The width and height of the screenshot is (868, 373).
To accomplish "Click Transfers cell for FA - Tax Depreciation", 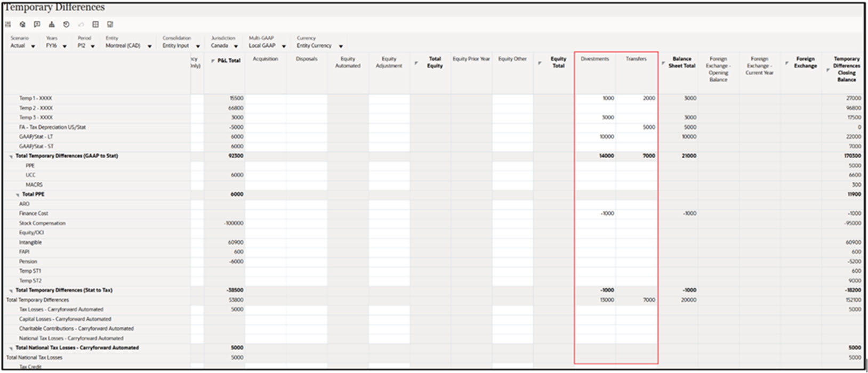I will click(637, 127).
